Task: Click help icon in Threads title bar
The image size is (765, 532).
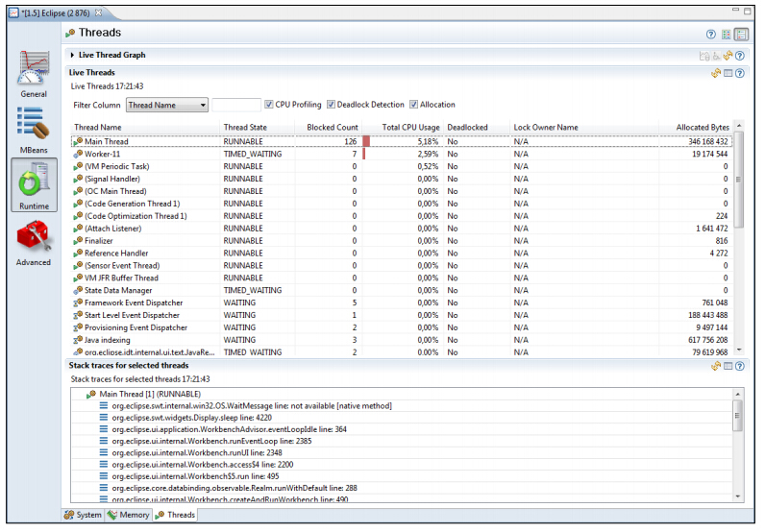Action: tap(711, 34)
